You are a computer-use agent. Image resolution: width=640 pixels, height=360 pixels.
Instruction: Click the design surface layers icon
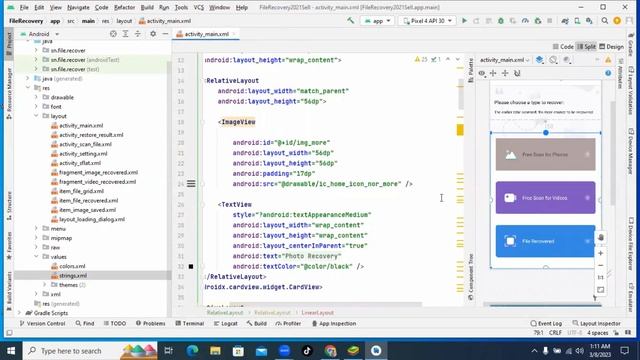[540, 60]
